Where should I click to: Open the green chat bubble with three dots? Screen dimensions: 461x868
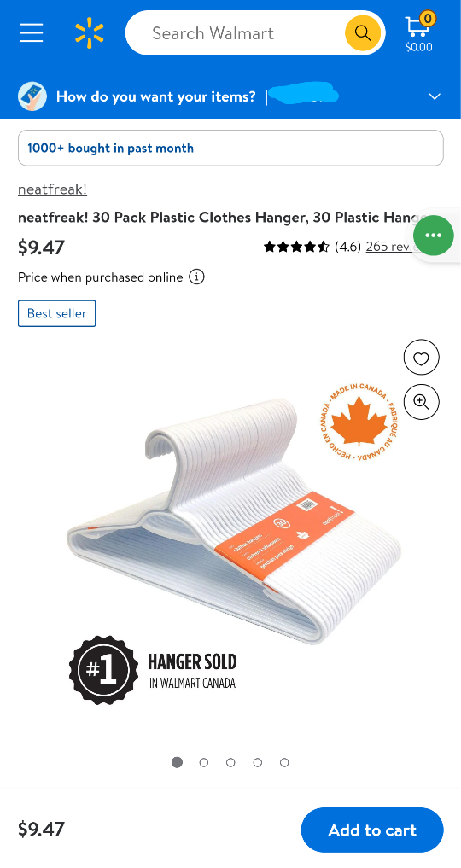433,236
